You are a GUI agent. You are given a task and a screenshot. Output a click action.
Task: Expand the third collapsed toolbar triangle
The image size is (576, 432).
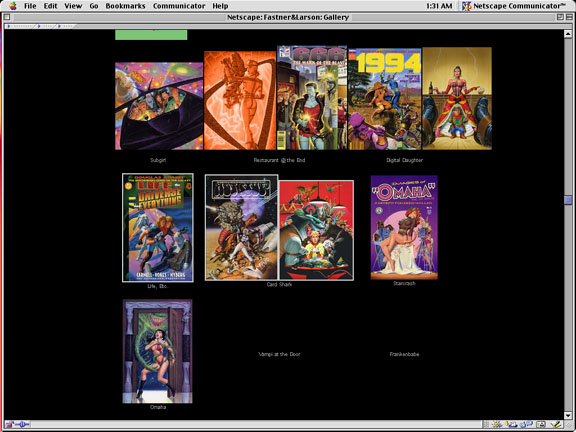(60, 26)
